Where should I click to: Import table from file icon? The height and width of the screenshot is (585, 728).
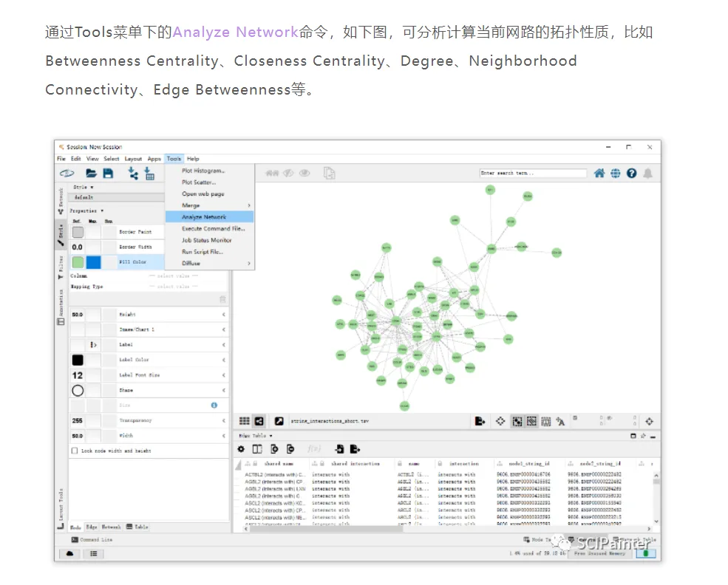click(149, 174)
